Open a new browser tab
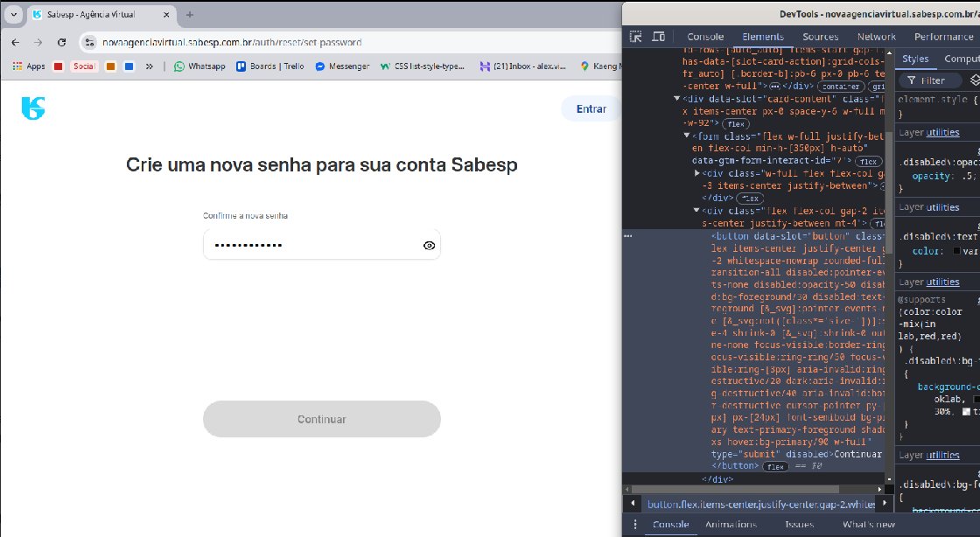The height and width of the screenshot is (537, 980). point(189,14)
